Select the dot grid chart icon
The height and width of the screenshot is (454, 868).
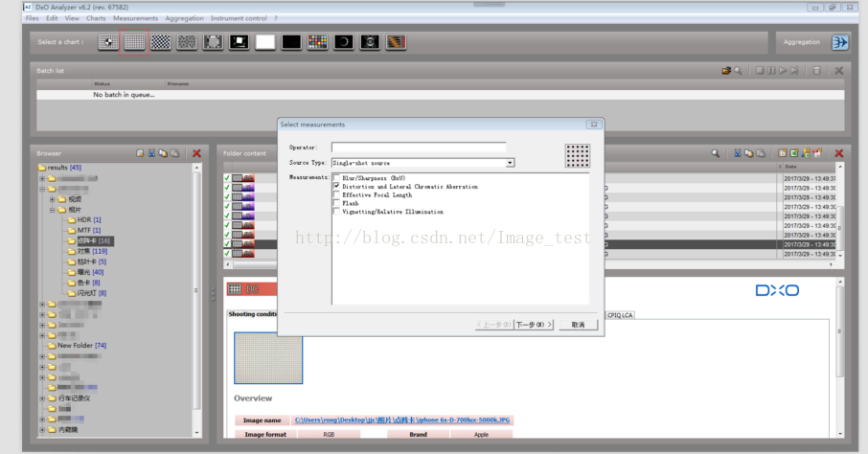[x=134, y=42]
